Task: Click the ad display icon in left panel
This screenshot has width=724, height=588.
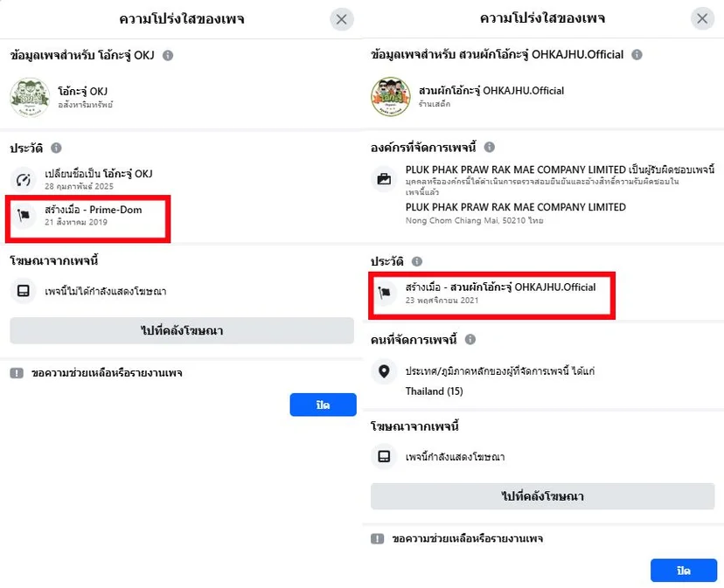Action: point(24,291)
